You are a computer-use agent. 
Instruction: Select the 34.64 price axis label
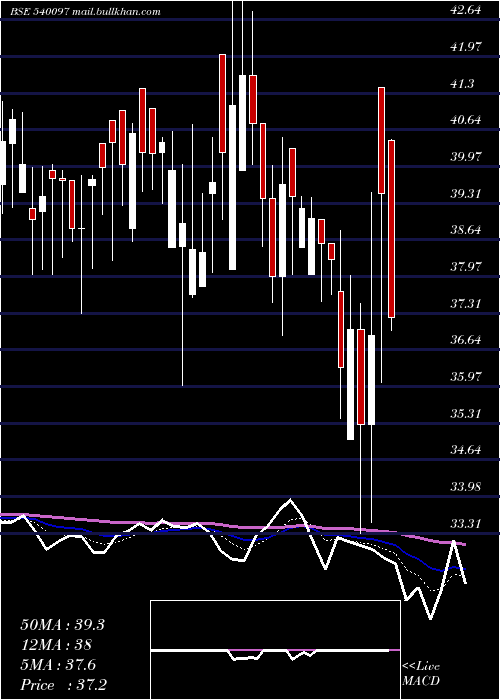[466, 450]
